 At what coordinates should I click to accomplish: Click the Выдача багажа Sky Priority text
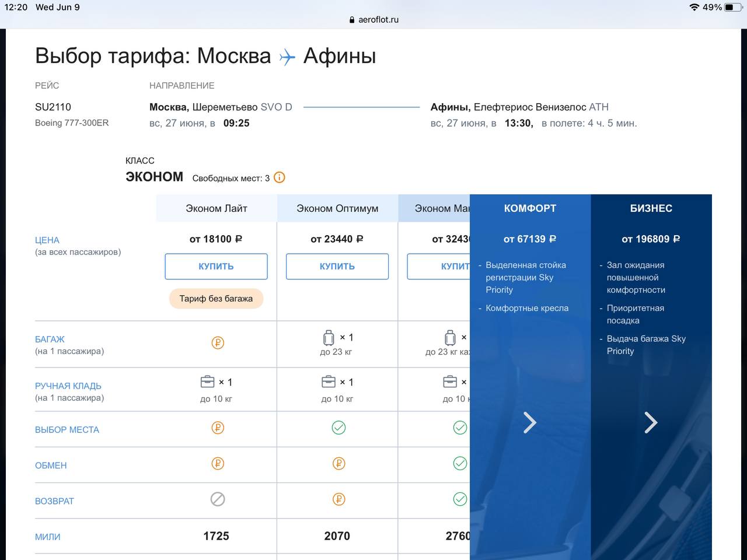point(646,345)
